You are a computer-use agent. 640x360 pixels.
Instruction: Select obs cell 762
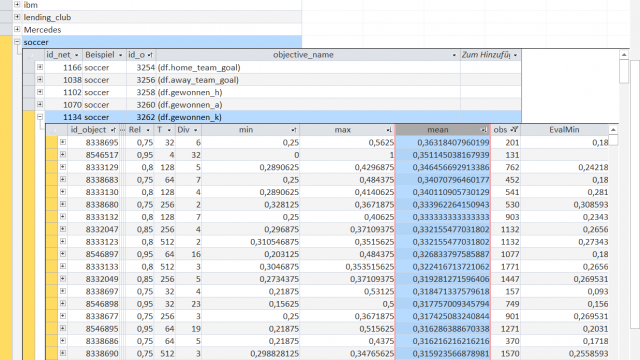tap(506, 167)
